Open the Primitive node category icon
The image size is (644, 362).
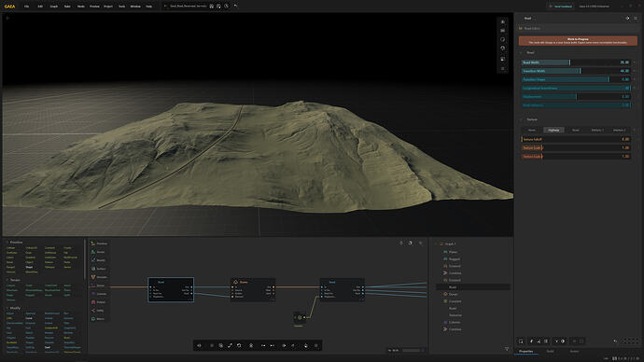pos(93,244)
